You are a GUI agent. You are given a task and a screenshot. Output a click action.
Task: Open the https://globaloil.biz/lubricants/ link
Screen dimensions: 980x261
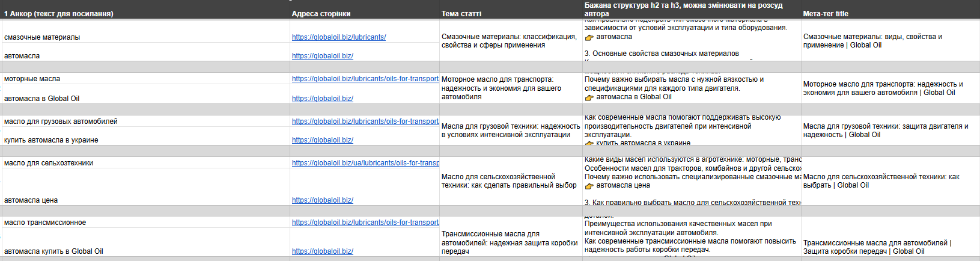tap(339, 37)
